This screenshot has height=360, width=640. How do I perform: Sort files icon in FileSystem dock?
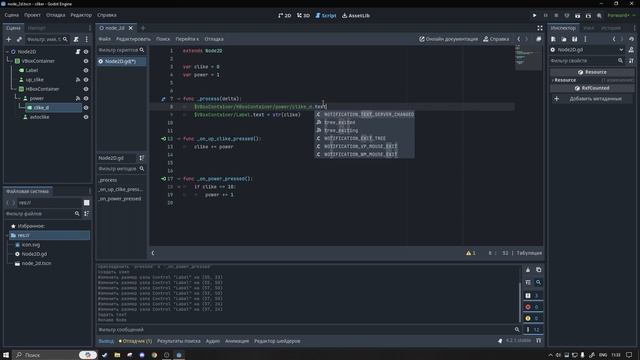[x=87, y=213]
